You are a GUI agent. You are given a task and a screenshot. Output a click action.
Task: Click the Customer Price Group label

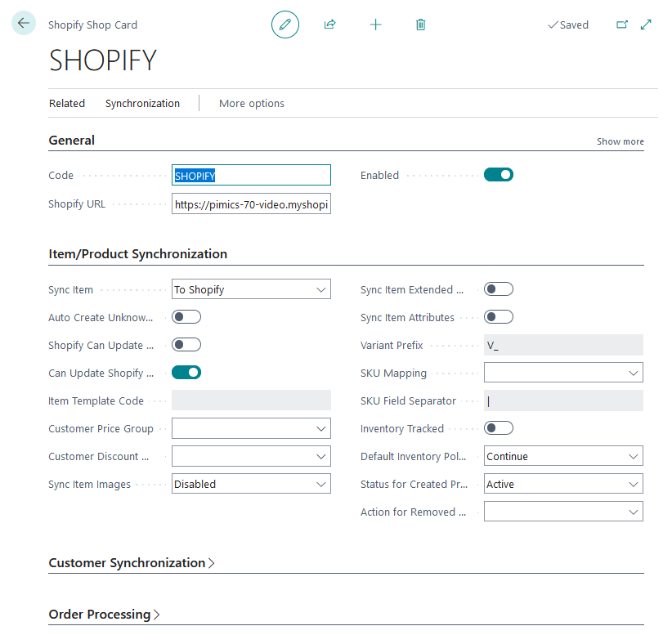pos(101,428)
